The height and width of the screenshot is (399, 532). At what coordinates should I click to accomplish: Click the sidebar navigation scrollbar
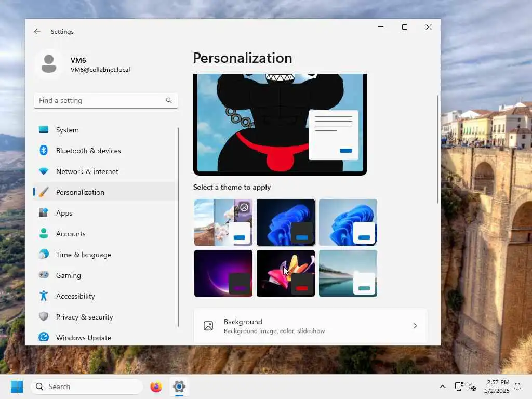178,228
